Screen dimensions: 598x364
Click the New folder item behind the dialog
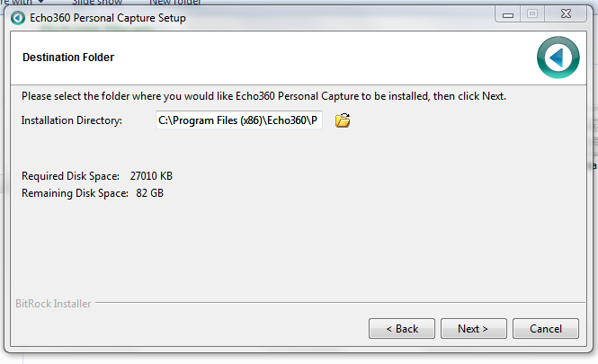[175, 2]
